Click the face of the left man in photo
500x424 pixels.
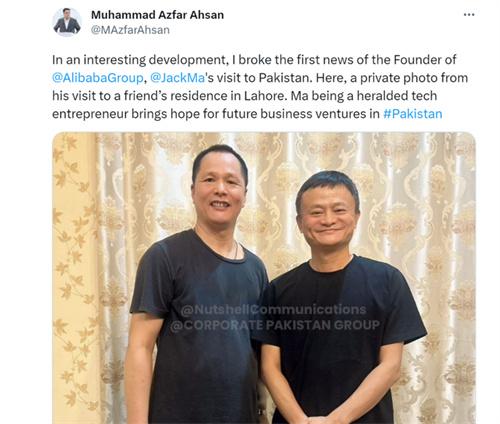[x=219, y=192]
